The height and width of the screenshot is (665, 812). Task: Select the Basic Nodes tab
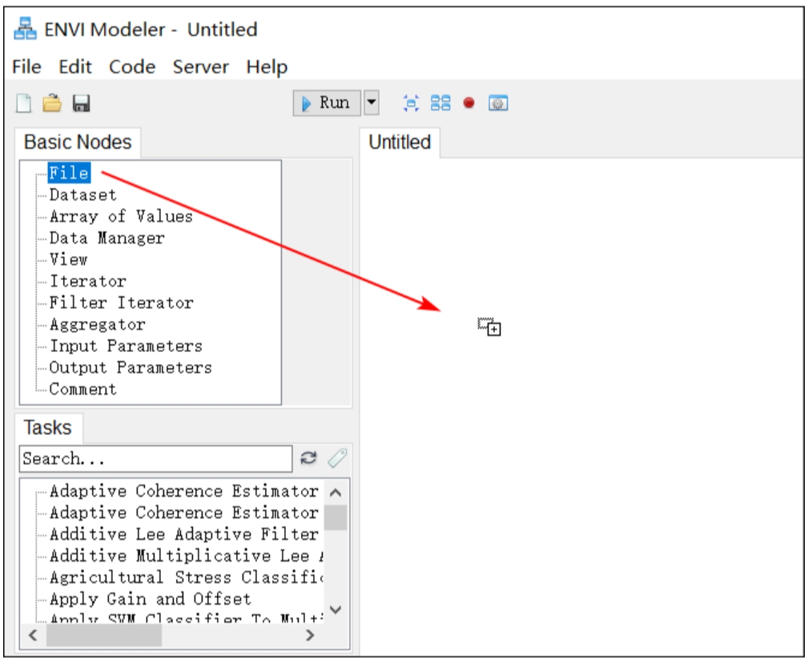click(x=78, y=142)
